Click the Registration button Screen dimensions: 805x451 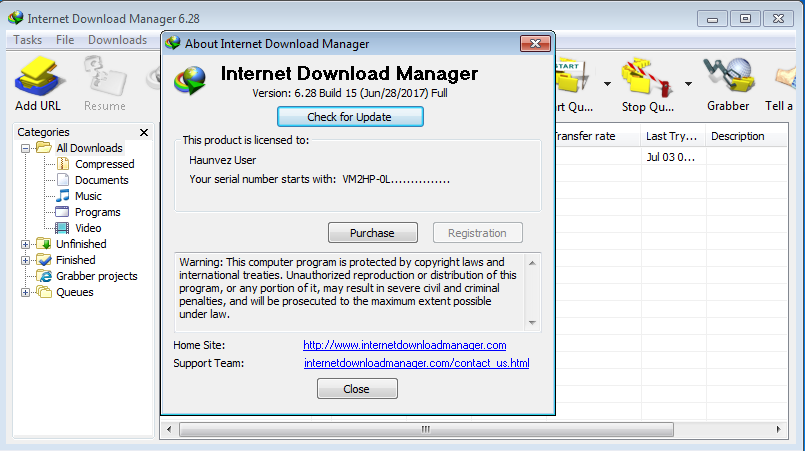[x=477, y=233]
